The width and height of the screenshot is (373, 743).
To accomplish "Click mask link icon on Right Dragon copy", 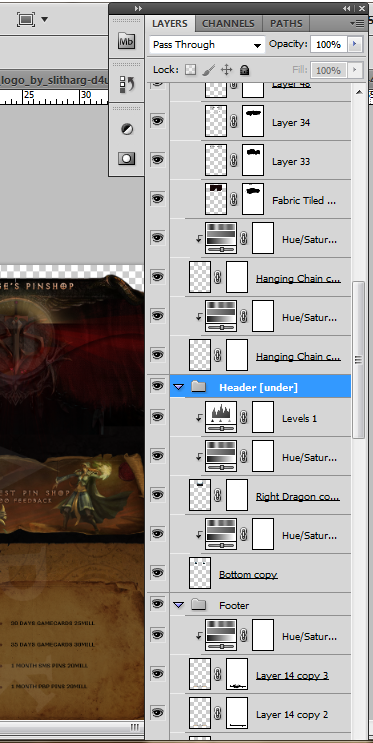I will (x=218, y=495).
